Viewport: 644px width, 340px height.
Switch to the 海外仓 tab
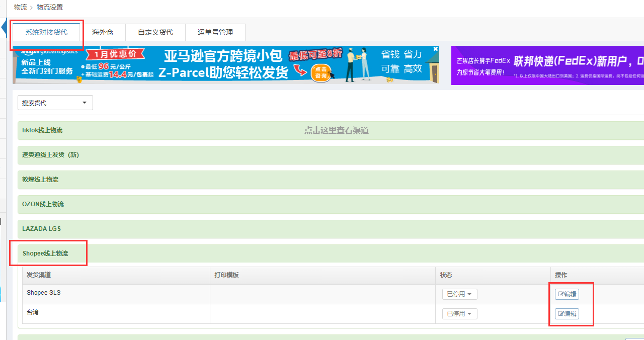(103, 32)
